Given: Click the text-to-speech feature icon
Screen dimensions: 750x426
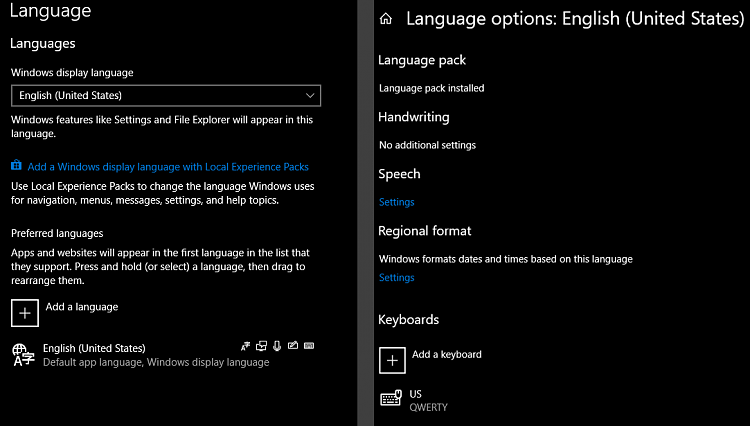Looking at the screenshot, I should [261, 346].
